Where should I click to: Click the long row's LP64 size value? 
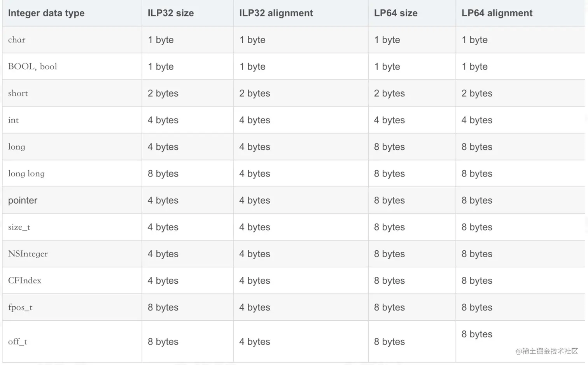389,147
